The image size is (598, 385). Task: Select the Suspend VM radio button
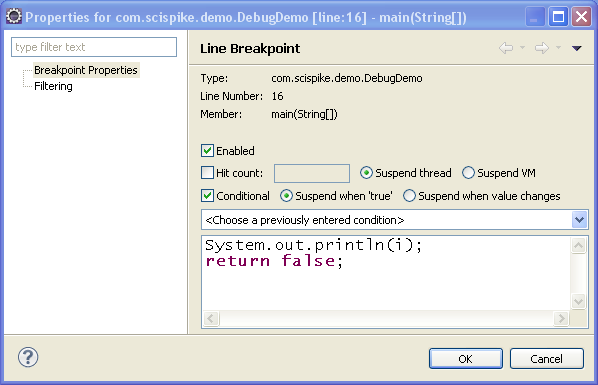[x=468, y=173]
